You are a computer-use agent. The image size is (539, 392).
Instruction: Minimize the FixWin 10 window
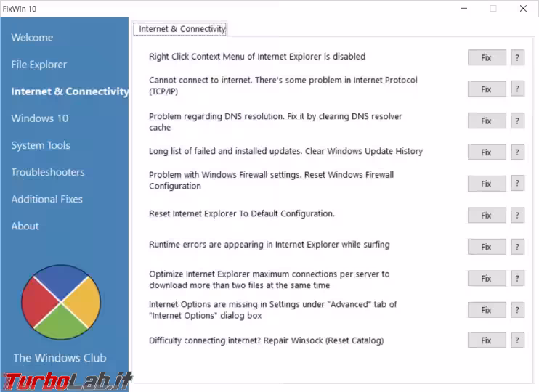tap(463, 8)
